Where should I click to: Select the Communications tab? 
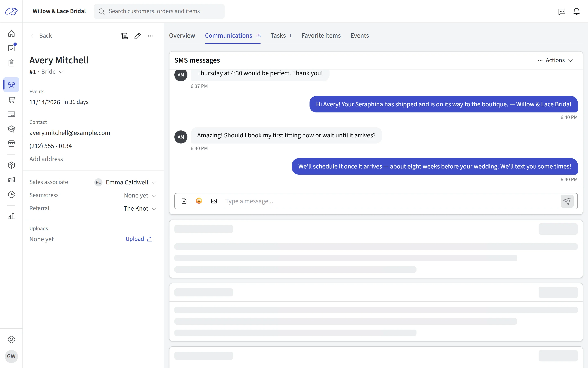click(x=233, y=36)
